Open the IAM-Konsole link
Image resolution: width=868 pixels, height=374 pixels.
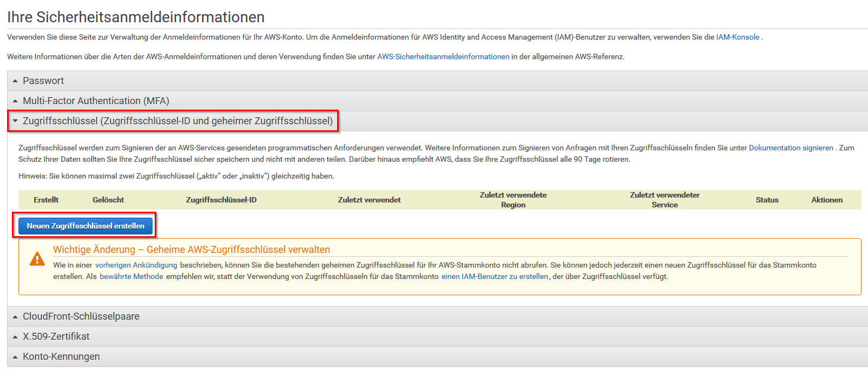[x=737, y=37]
